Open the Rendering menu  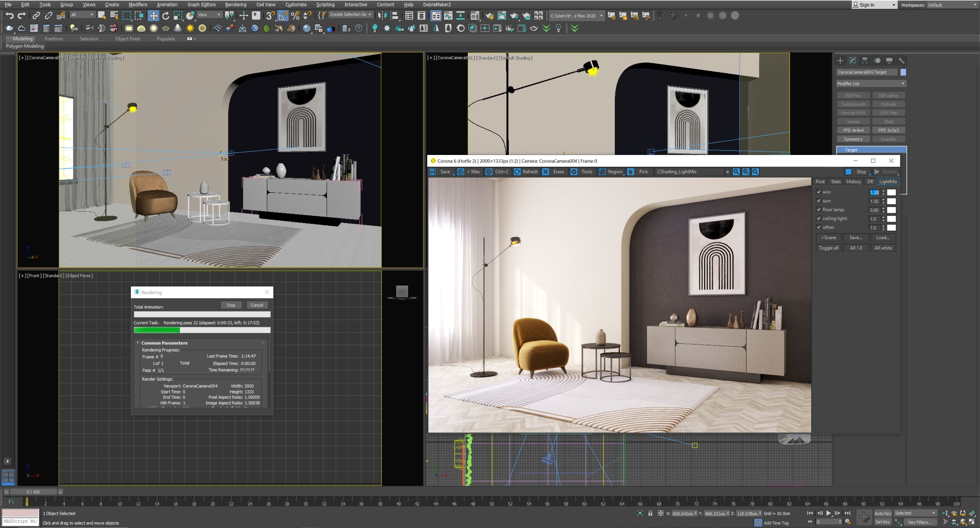coord(236,5)
